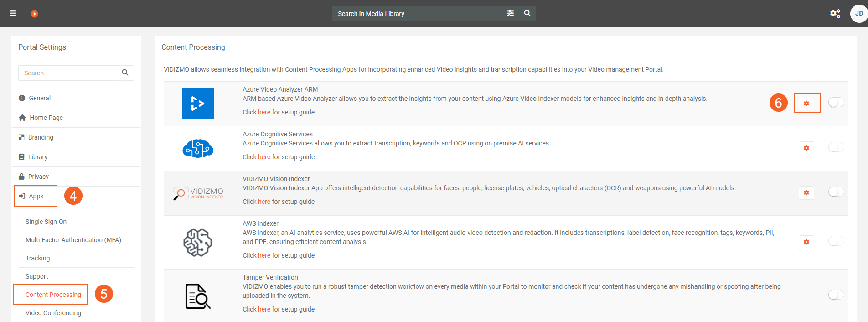Collapse the Apps section in sidebar
Image resolution: width=868 pixels, height=322 pixels.
tap(36, 196)
